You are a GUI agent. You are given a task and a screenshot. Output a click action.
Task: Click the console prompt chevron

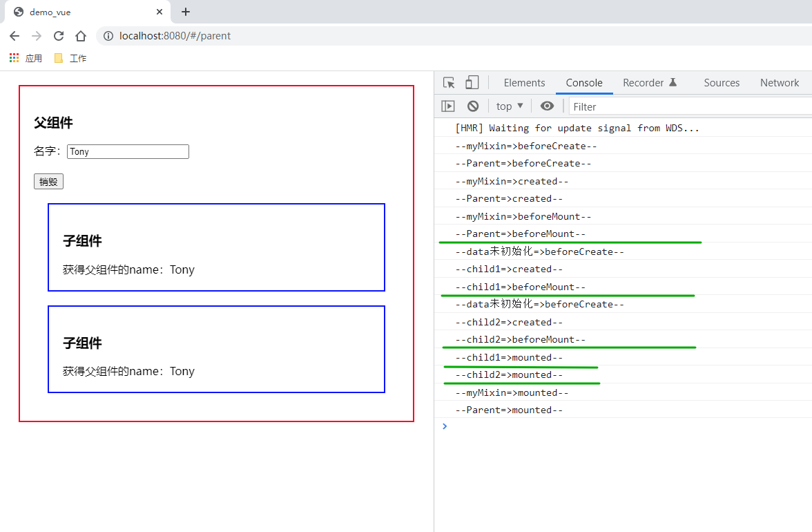tap(445, 426)
